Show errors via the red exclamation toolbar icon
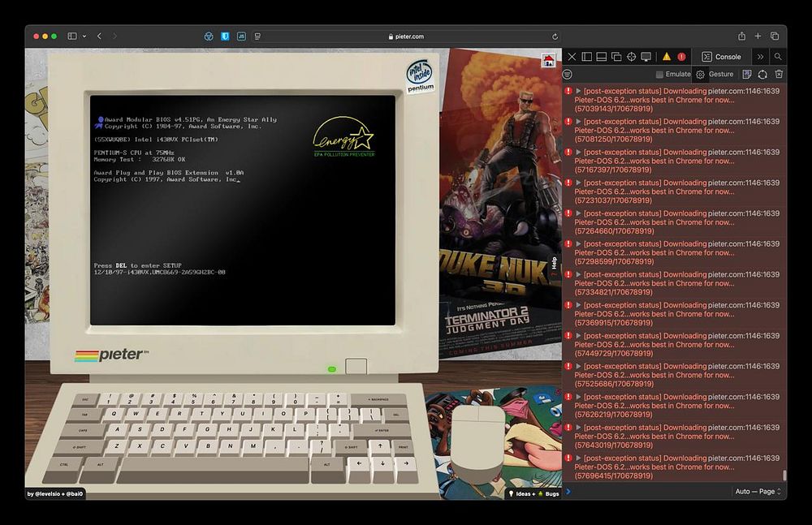 [681, 57]
